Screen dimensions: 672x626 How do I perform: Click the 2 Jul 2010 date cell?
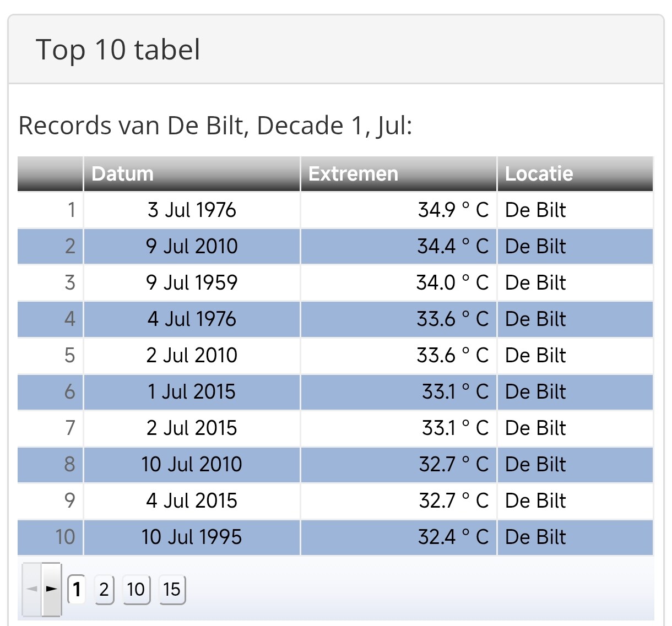click(x=192, y=355)
